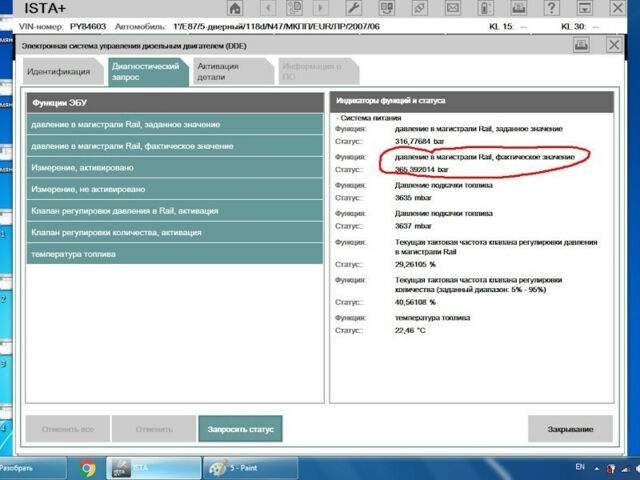Click the Индикаторы функций и статуса header
640x480 pixels.
(x=471, y=101)
